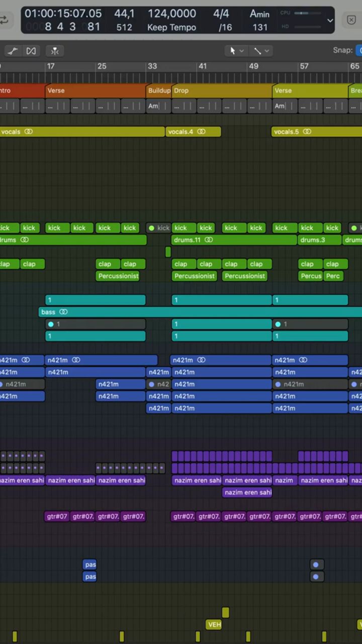Click the 124,0000 tempo value
The height and width of the screenshot is (644, 362).
point(171,14)
